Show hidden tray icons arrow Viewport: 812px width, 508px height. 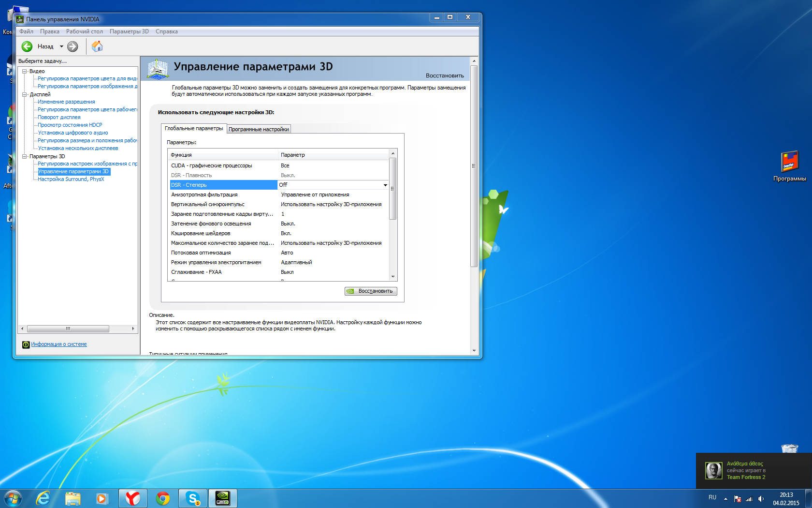[x=725, y=499]
